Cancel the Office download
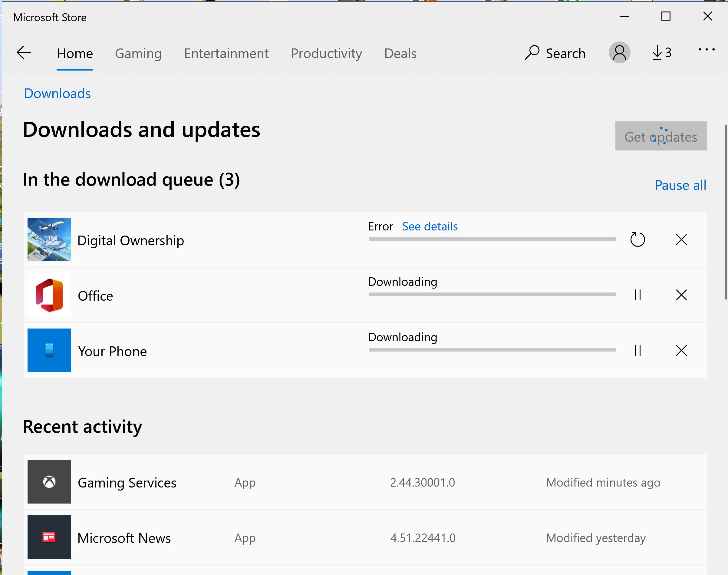 pos(681,295)
